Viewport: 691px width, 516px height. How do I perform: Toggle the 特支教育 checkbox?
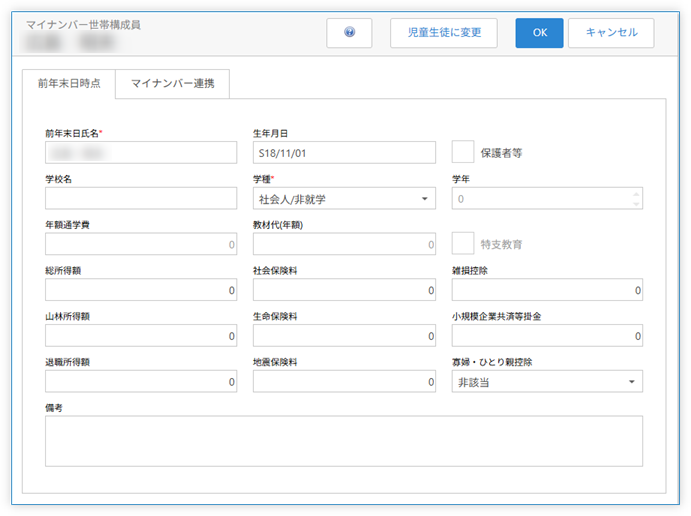tap(463, 243)
